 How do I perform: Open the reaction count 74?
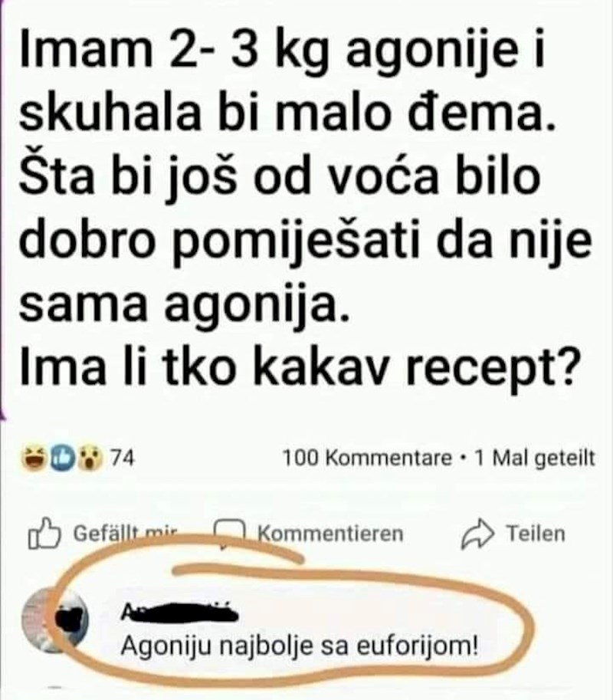tap(122, 458)
